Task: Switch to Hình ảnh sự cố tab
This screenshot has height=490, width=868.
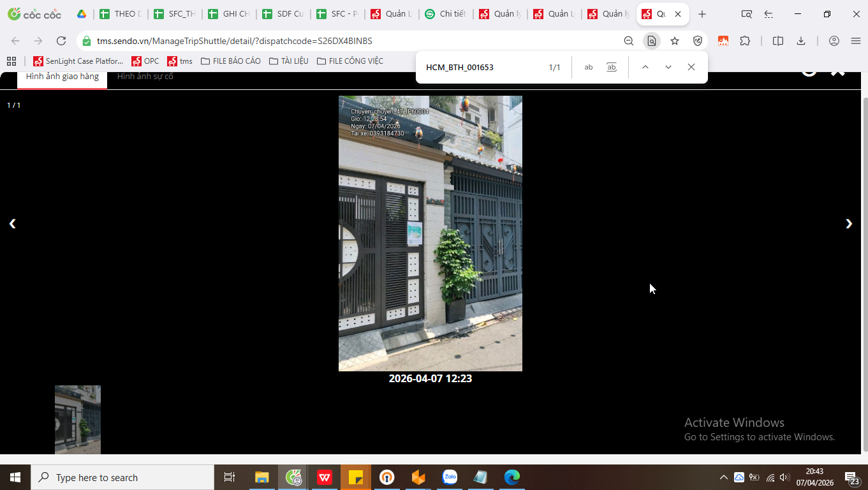Action: [145, 77]
